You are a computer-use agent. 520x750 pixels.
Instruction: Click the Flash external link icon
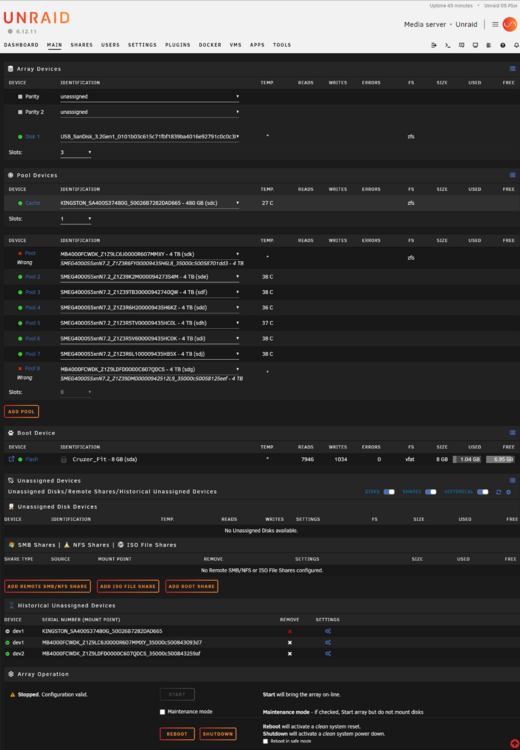pos(11,459)
